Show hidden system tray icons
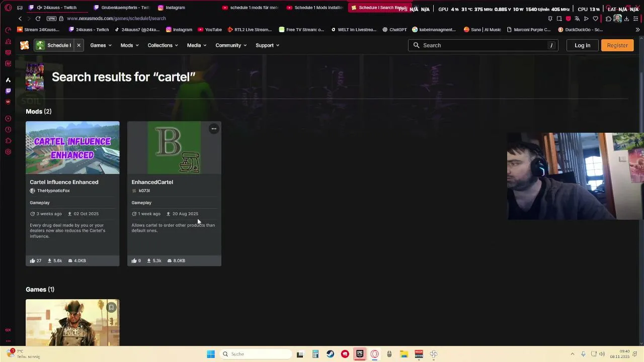644x362 pixels. (x=572, y=354)
